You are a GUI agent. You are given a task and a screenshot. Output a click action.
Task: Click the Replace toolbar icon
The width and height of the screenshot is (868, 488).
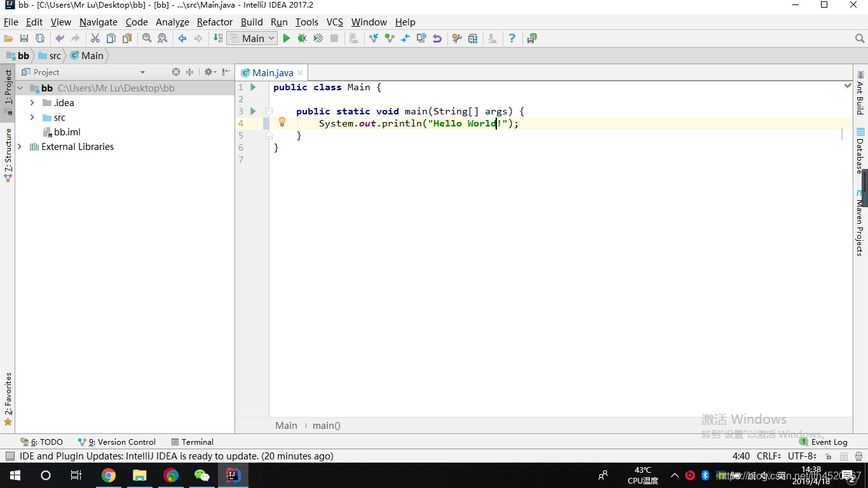tap(163, 39)
